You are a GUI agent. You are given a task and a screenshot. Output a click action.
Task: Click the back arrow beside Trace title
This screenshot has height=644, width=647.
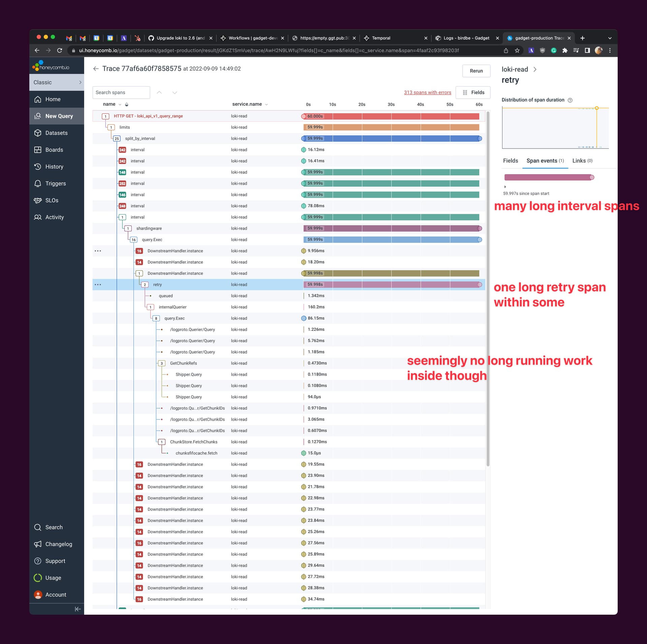[x=96, y=69]
